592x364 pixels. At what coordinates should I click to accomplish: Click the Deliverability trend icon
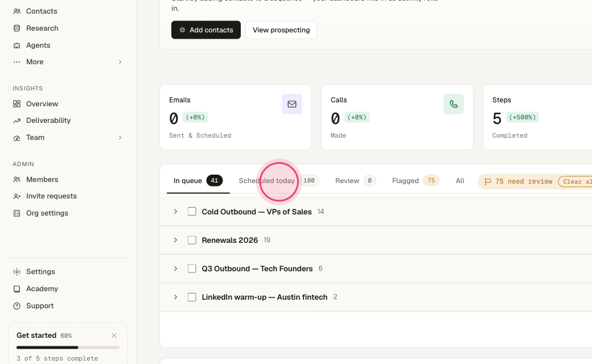tap(17, 121)
